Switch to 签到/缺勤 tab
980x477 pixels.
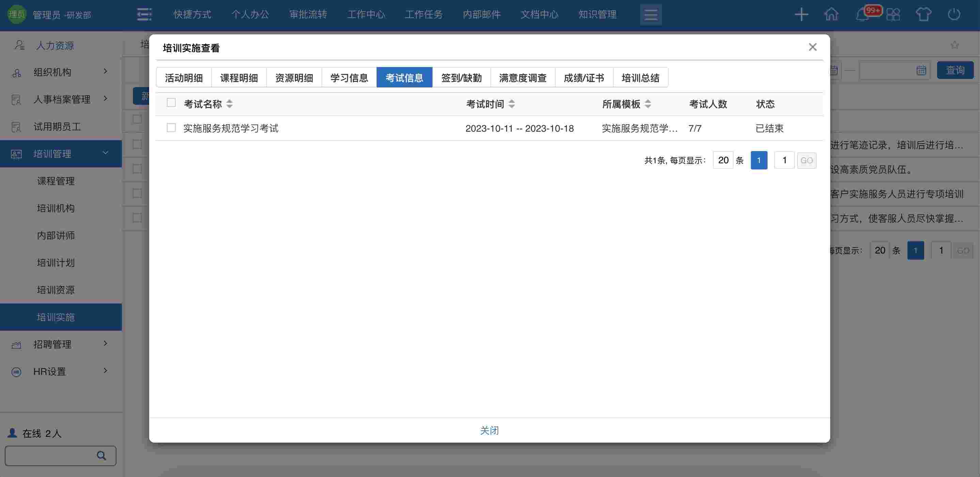(461, 78)
